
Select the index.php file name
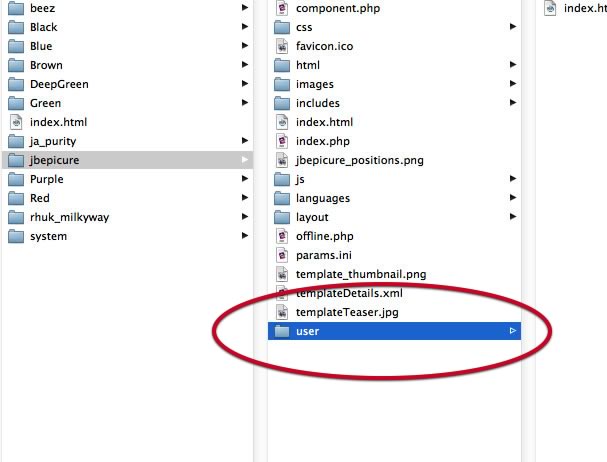pos(322,141)
